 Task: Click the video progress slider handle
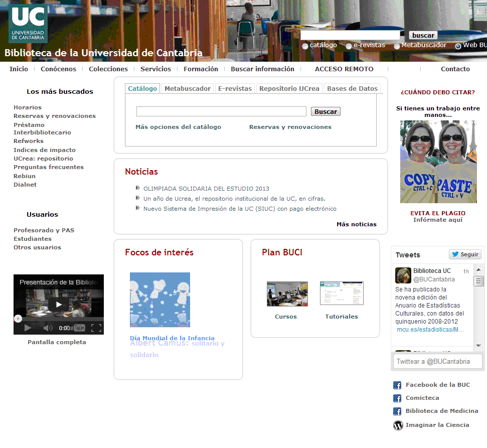pyautogui.click(x=18, y=318)
